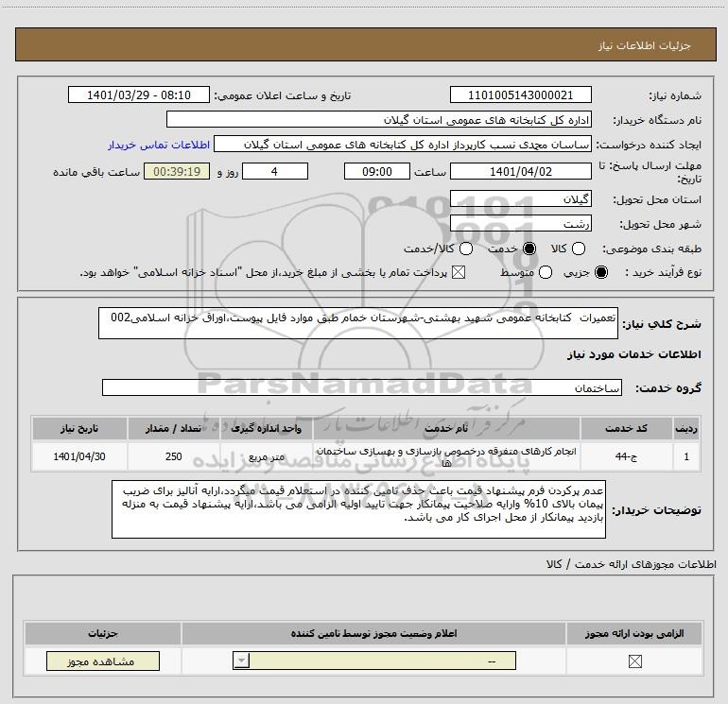
Task: Select the کالا/خدمت radio option
Action: 466,249
